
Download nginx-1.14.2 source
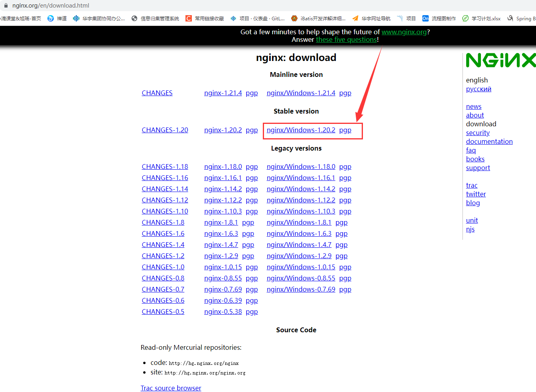pos(223,189)
